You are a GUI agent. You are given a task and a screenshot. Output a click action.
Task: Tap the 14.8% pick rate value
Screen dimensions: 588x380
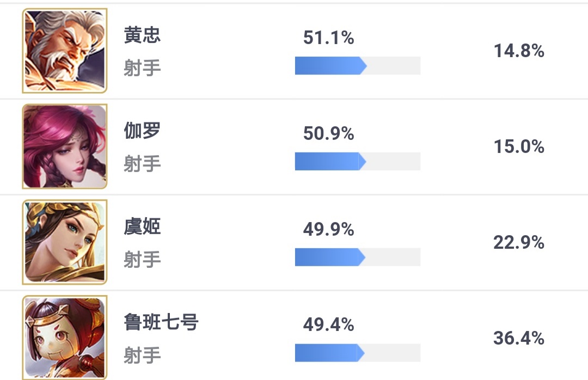click(x=519, y=51)
